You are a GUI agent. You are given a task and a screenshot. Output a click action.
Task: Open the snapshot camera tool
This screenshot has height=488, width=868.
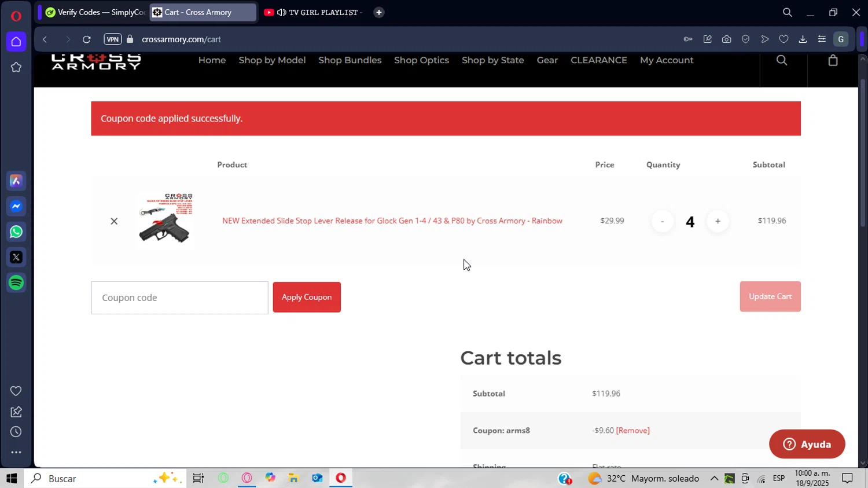coord(726,39)
